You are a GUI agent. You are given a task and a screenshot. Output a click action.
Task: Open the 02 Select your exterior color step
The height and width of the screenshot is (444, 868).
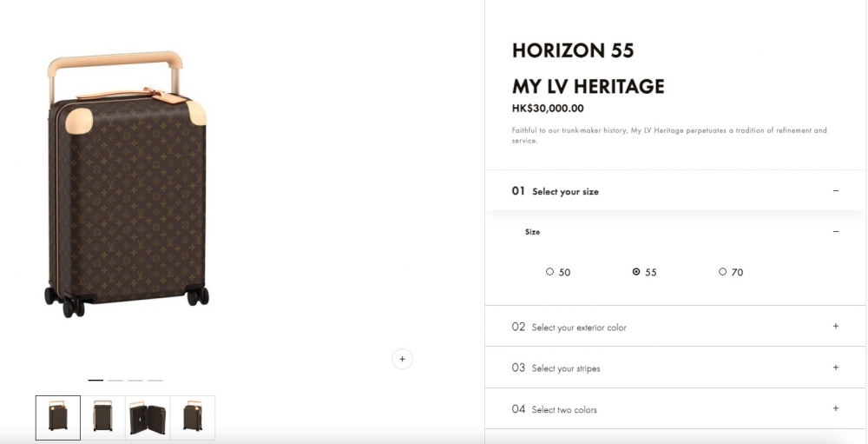click(x=578, y=328)
